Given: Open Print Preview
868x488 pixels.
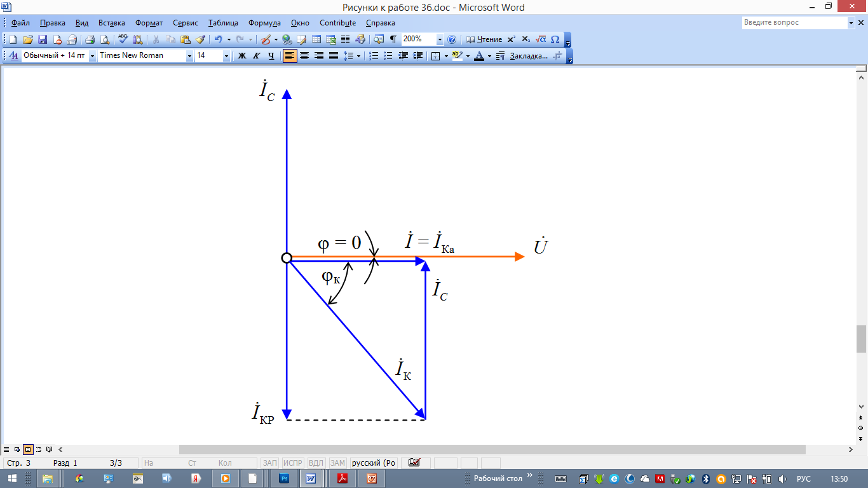Looking at the screenshot, I should 105,39.
